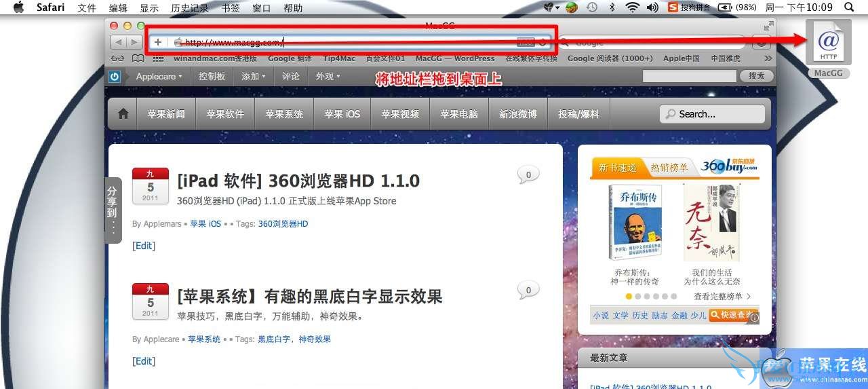Viewport: 868px width, 389px height.
Task: Click the battery status icon
Action: [724, 7]
